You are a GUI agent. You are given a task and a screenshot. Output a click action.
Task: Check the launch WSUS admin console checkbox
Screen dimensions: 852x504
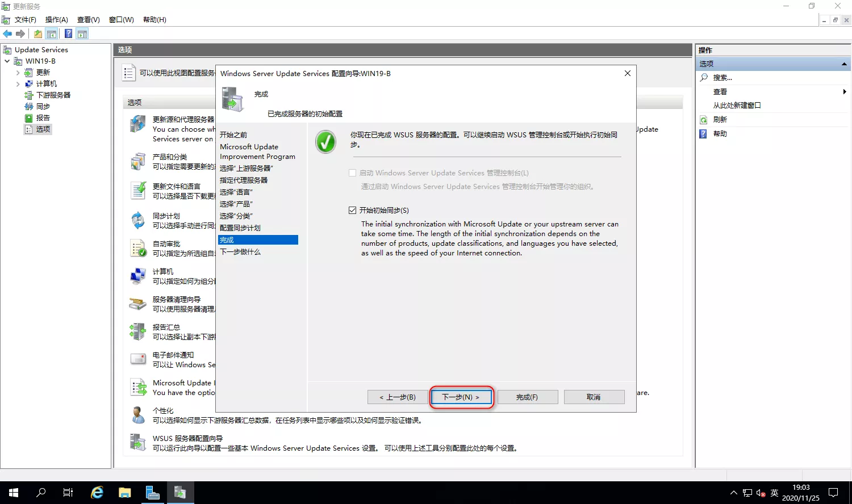click(x=352, y=173)
